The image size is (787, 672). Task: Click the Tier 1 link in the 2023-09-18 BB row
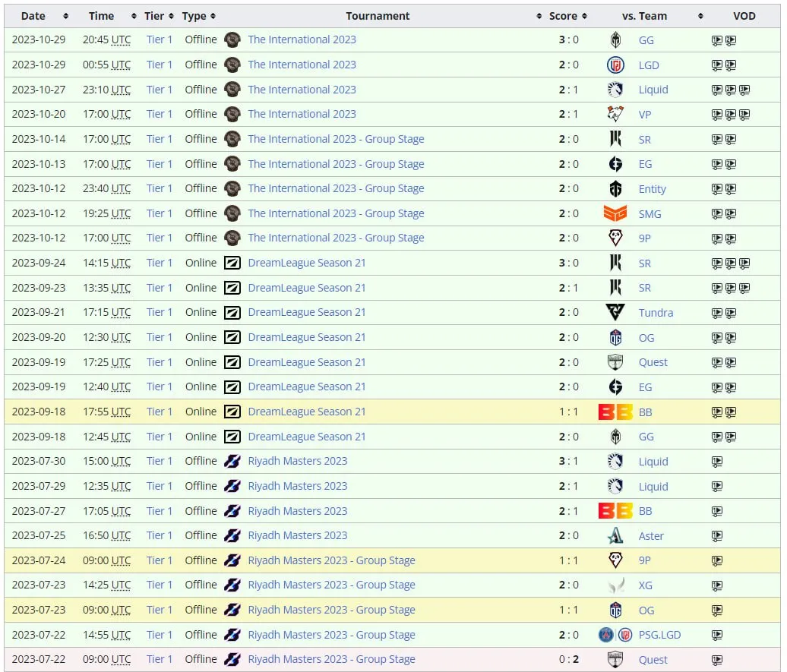(159, 412)
